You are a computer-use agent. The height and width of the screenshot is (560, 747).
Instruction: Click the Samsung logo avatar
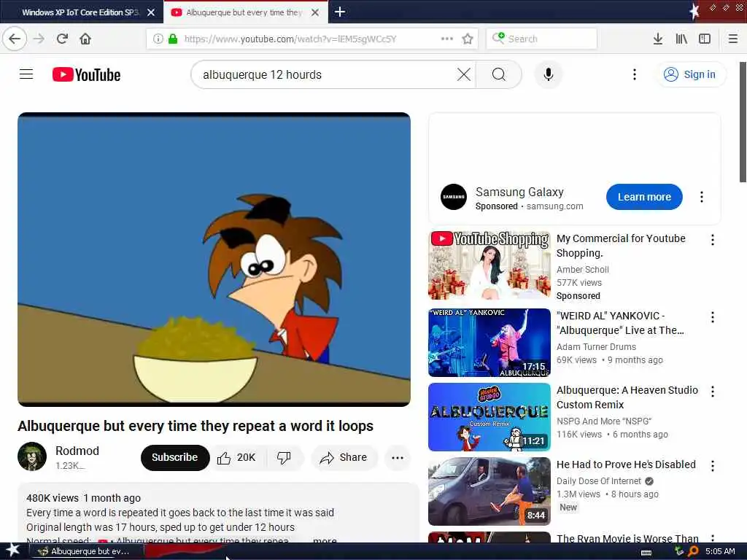[454, 197]
